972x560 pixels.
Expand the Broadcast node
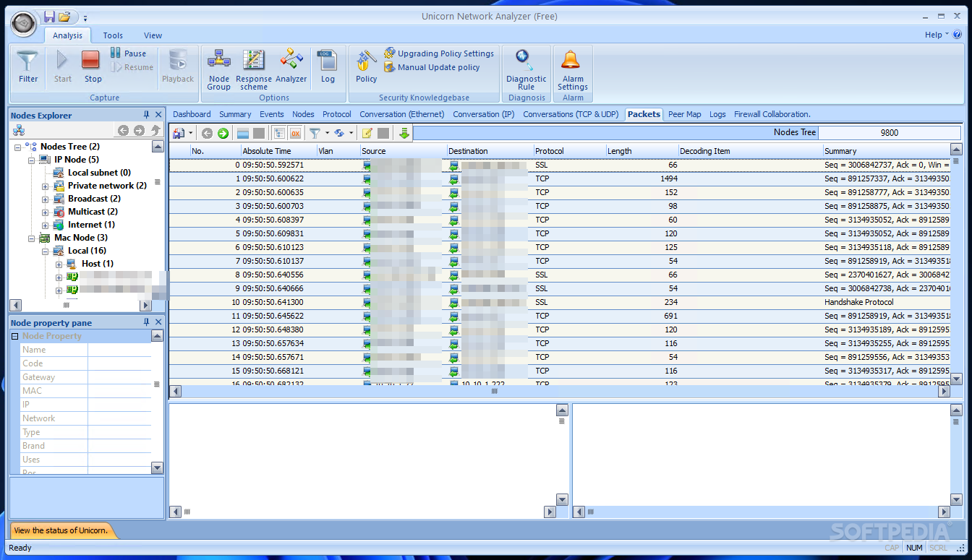point(45,199)
